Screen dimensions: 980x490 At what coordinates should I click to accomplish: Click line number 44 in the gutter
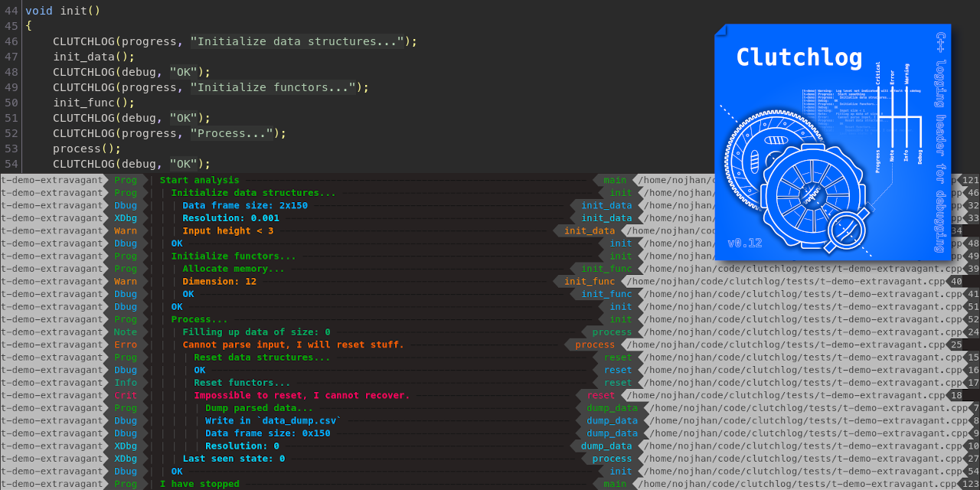point(11,11)
